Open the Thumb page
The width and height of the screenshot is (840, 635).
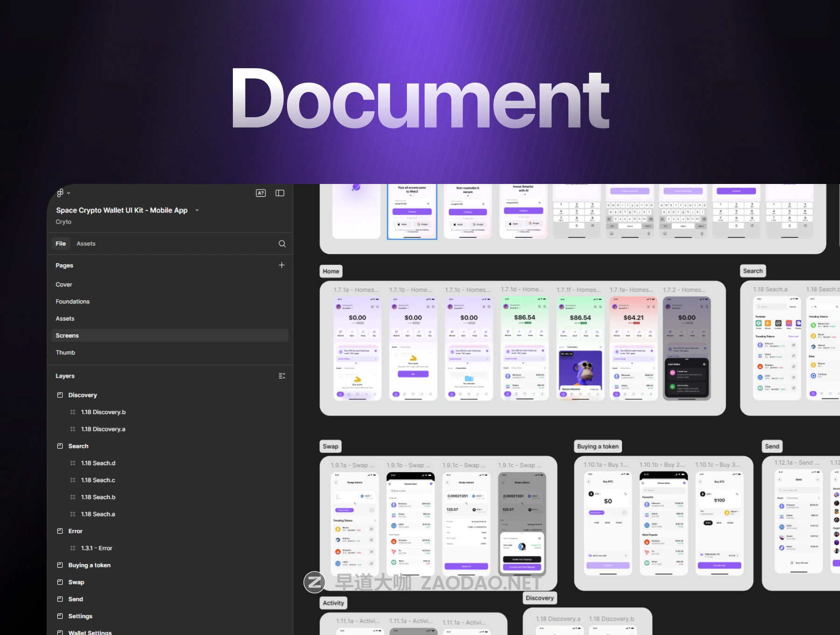coord(65,353)
